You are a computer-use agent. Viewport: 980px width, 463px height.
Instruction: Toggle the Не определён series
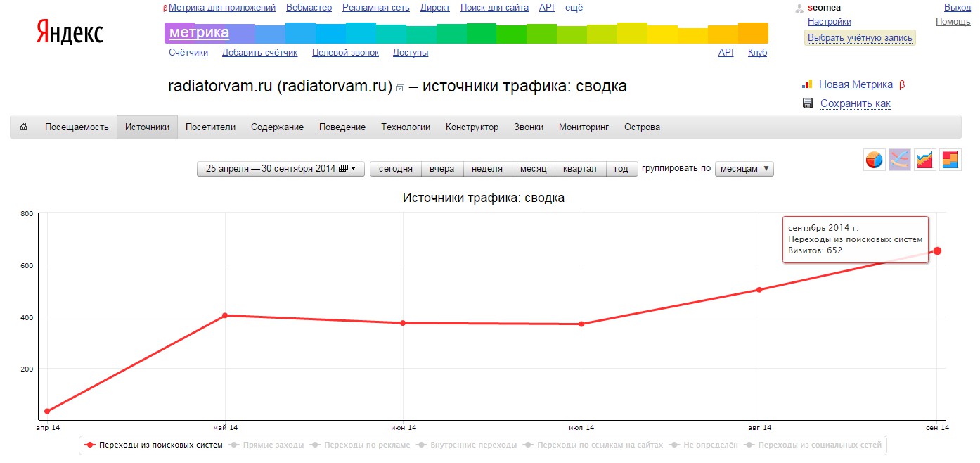704,445
